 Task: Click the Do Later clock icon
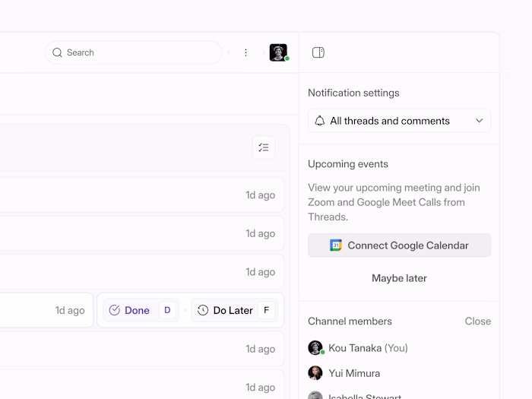203,310
